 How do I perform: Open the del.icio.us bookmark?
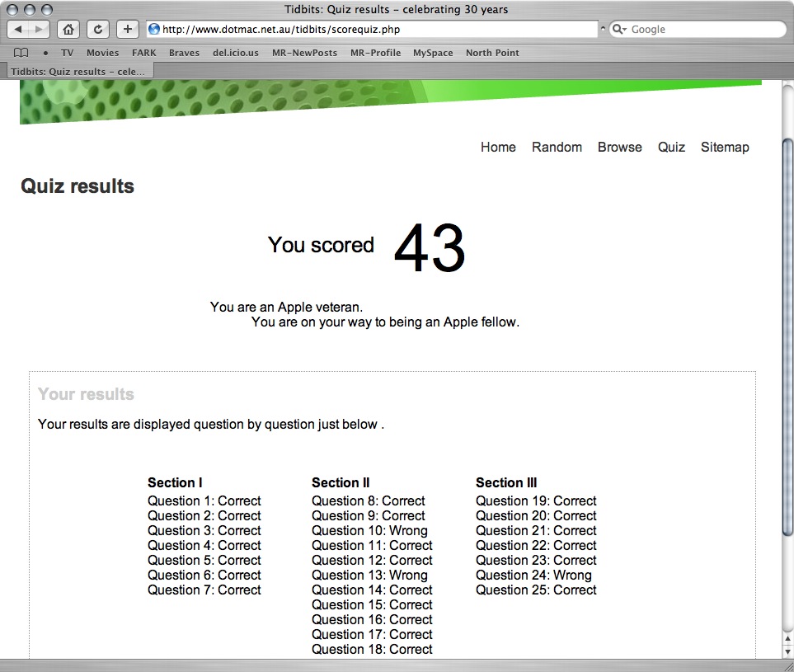point(236,53)
